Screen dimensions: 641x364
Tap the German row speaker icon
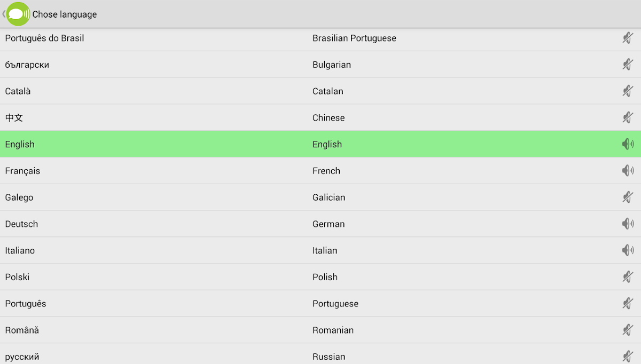[x=628, y=224]
